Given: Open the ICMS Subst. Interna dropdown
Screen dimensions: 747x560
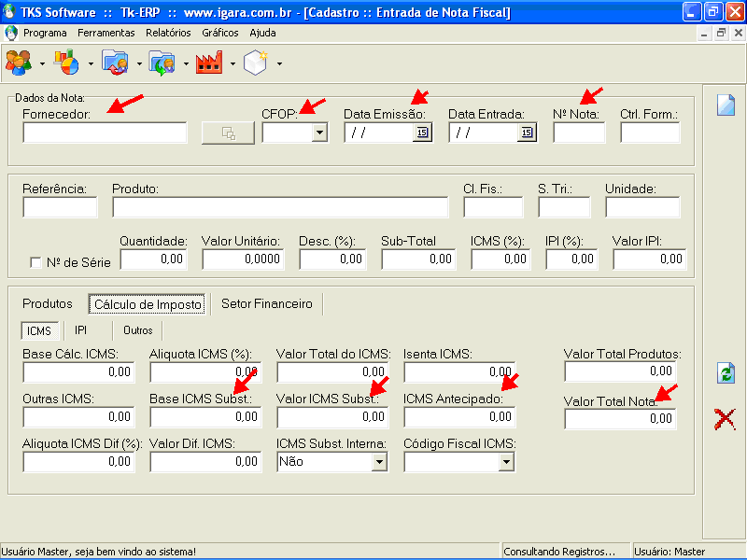Looking at the screenshot, I should (379, 461).
